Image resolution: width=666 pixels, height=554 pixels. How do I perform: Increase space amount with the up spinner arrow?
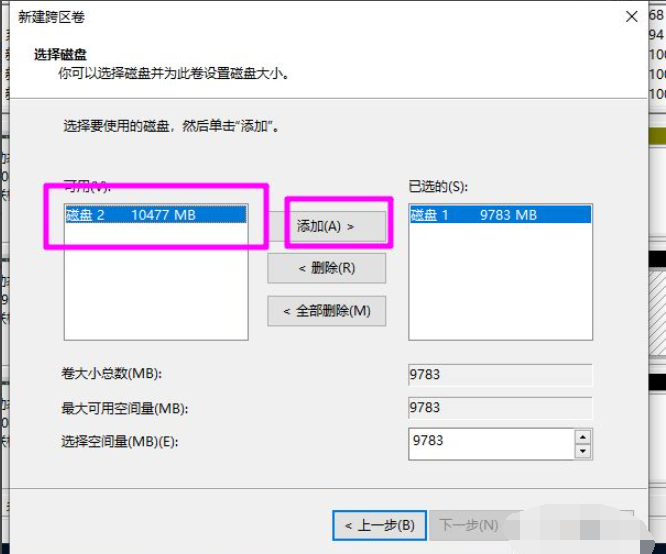pos(583,437)
